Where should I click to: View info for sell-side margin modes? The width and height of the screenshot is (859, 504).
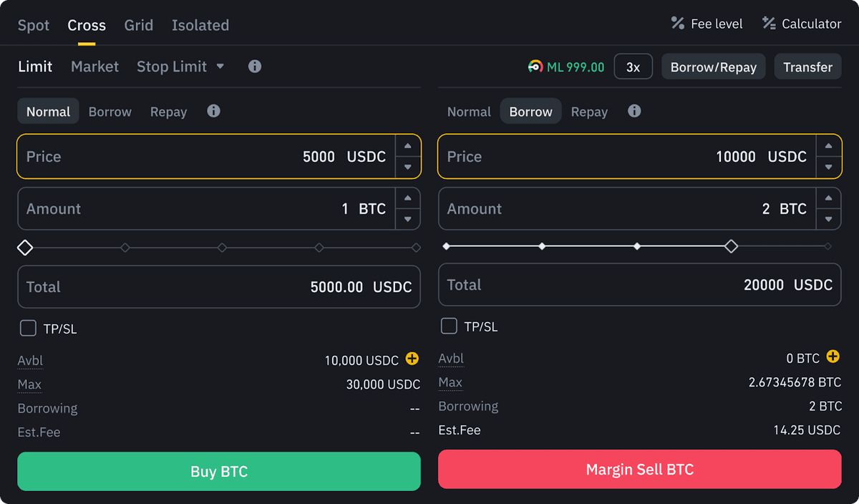click(x=634, y=111)
